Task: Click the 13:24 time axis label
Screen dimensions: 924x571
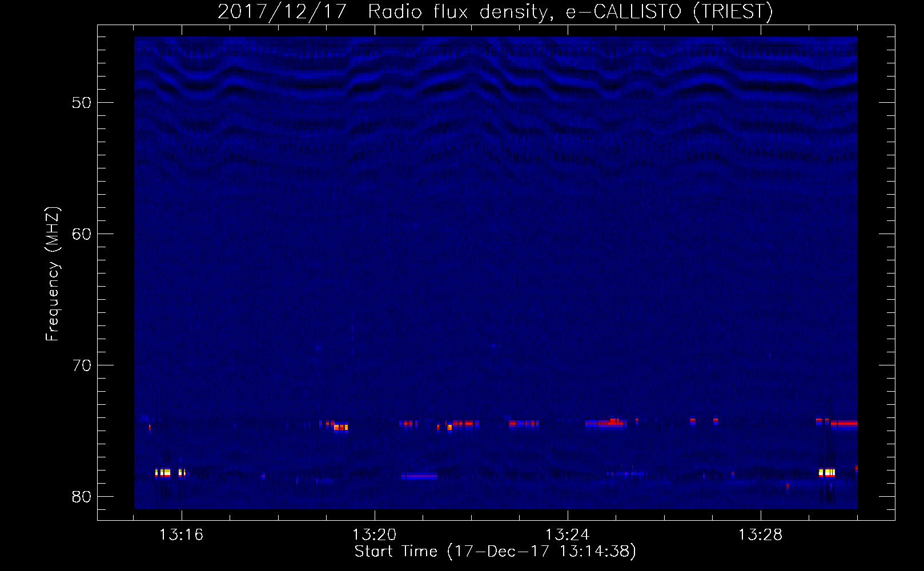Action: click(567, 535)
